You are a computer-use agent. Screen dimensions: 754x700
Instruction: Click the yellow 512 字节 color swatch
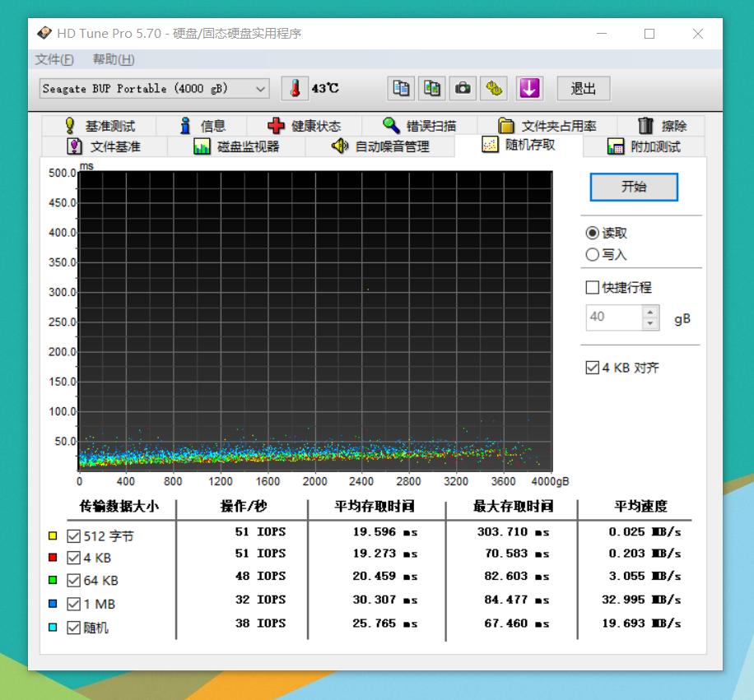coord(53,535)
